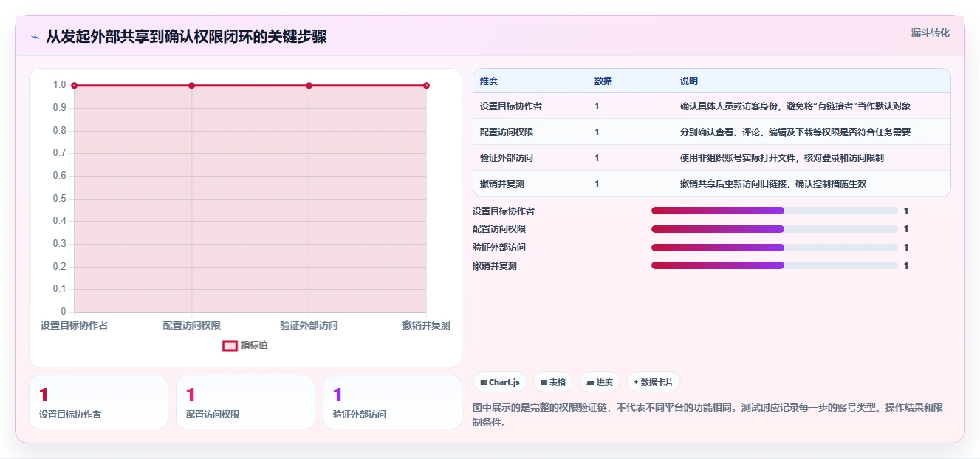Click the 0 y-axis tick label
Viewport: 980px width, 459px height.
[x=64, y=311]
